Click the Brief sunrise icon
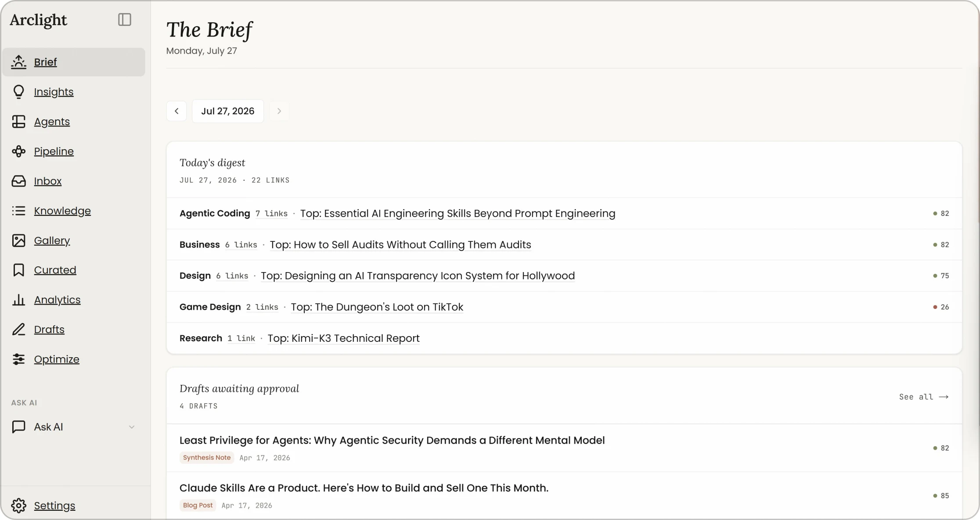 point(18,62)
